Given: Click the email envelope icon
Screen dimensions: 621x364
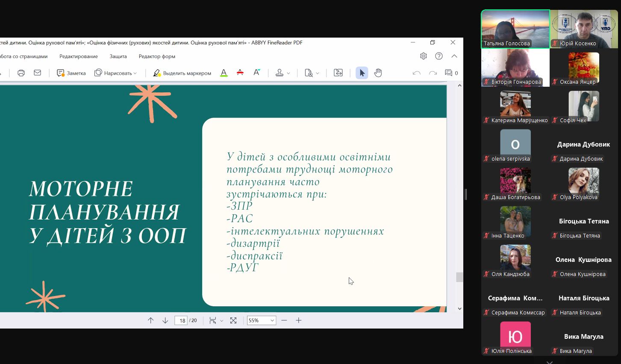Looking at the screenshot, I should pyautogui.click(x=38, y=73).
